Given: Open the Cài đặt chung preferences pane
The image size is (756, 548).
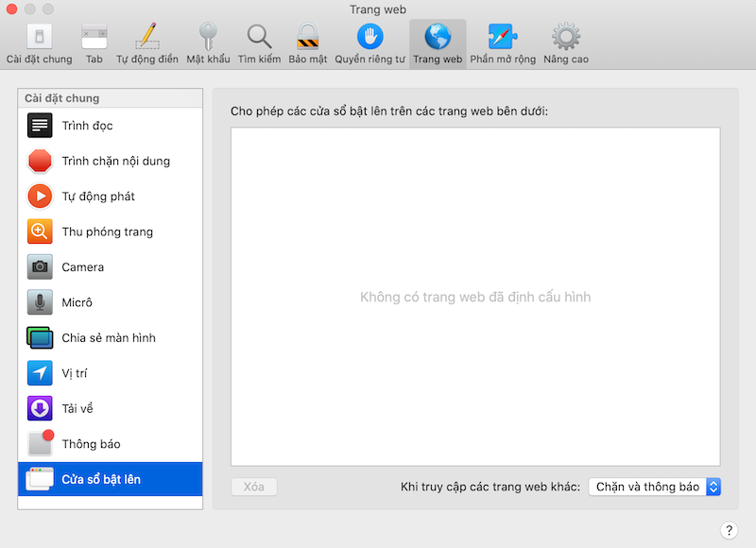Looking at the screenshot, I should (x=39, y=43).
